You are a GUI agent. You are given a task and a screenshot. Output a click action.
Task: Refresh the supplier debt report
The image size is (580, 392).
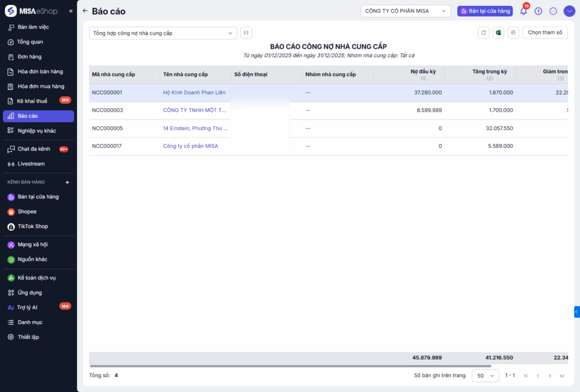coord(483,33)
